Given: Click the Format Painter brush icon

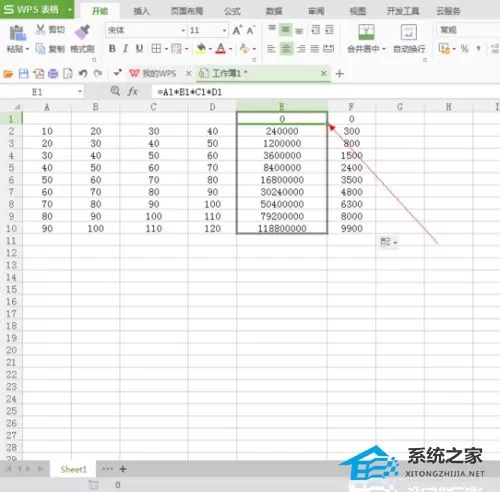Looking at the screenshot, I should coord(82,31).
